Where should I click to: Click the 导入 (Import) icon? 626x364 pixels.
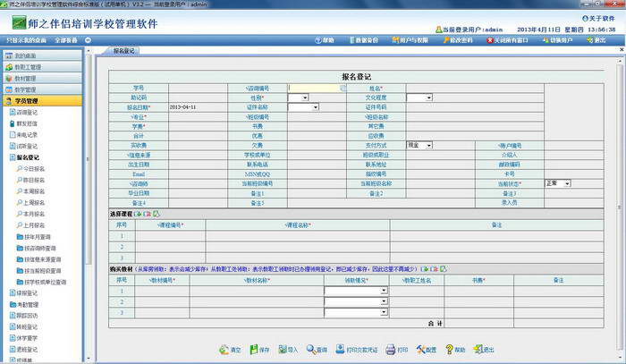[x=287, y=350]
